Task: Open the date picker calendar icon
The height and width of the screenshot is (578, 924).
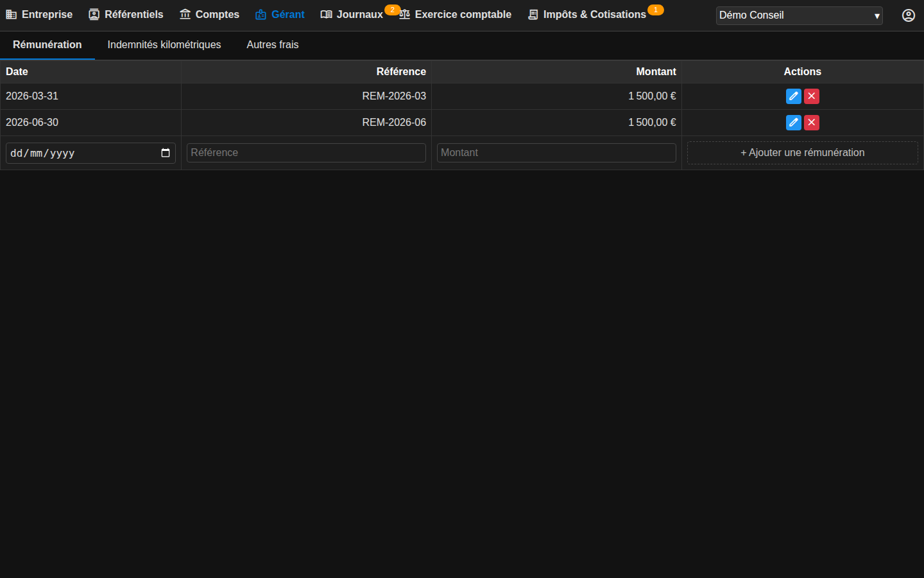Action: coord(166,153)
